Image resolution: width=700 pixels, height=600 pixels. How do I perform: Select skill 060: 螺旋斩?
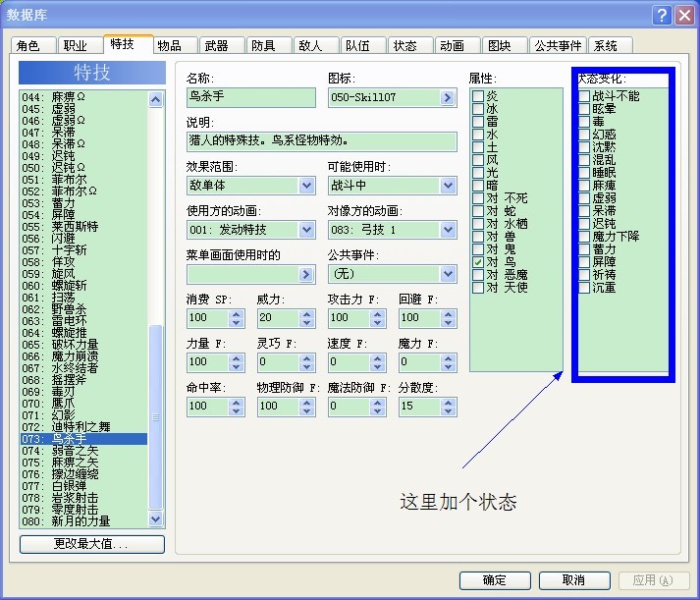83,286
